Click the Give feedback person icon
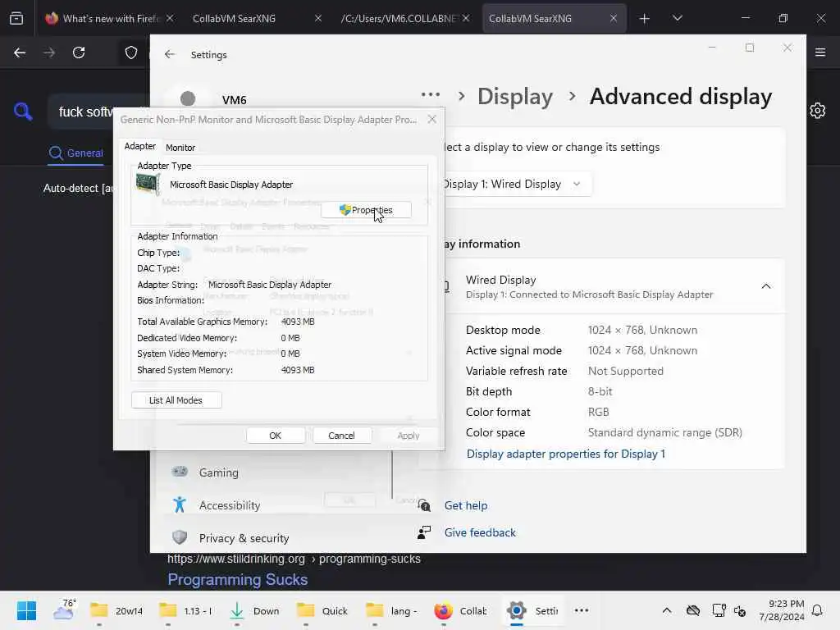The width and height of the screenshot is (840, 630). [424, 532]
